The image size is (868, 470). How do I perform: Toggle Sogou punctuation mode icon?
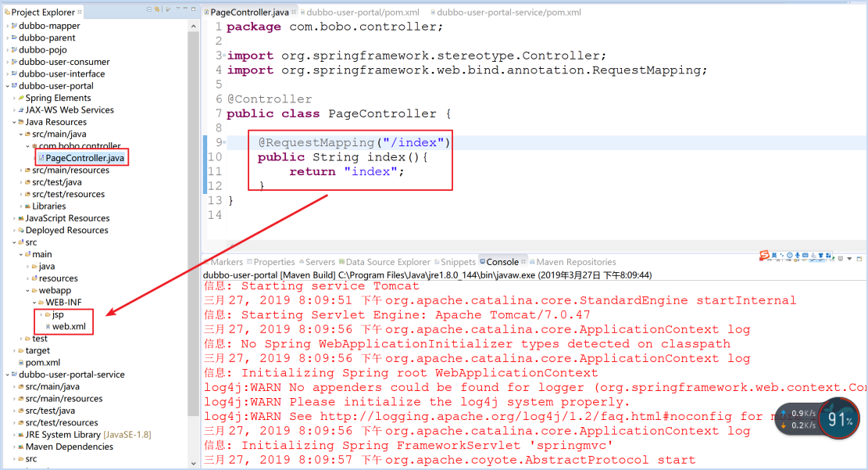click(781, 256)
